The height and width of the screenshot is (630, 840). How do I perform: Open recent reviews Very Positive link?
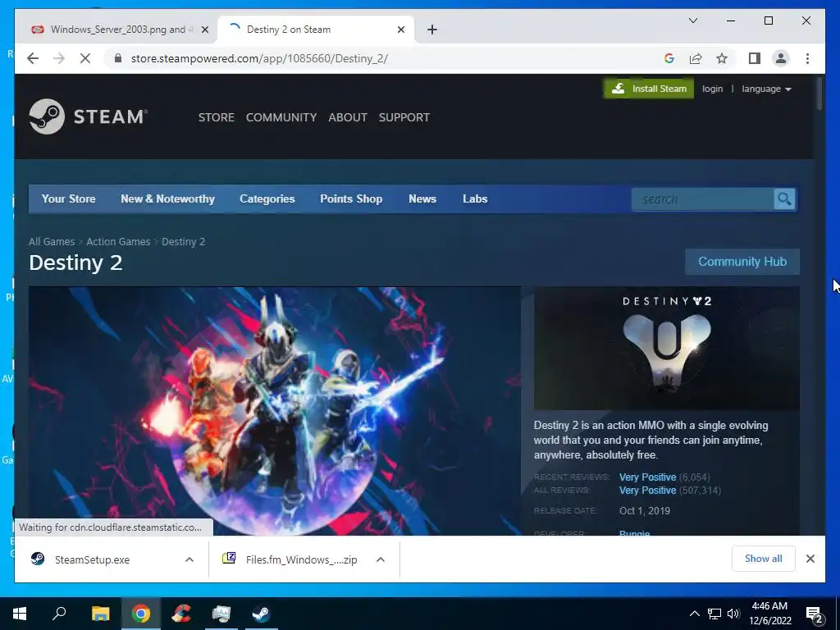648,477
